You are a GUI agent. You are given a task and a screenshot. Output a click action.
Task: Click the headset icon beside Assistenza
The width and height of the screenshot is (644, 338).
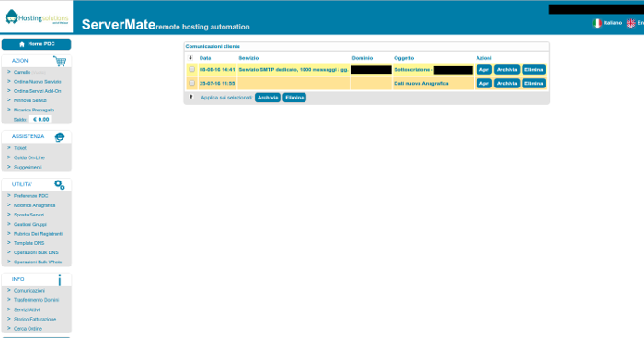(60, 137)
